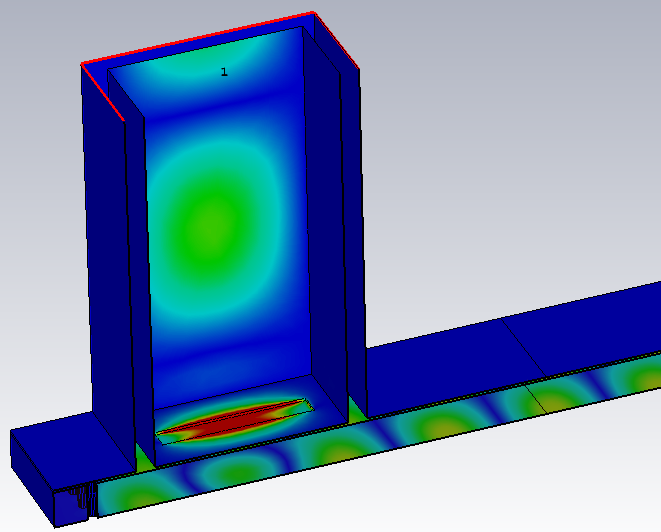Select the red port frame top edge
Screen dimensions: 661x532
point(198,38)
